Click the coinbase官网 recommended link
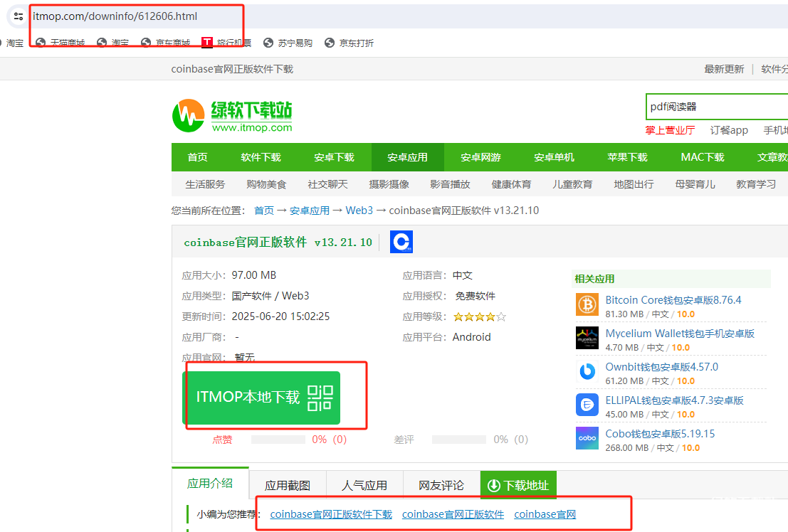The height and width of the screenshot is (532, 788). [x=545, y=514]
